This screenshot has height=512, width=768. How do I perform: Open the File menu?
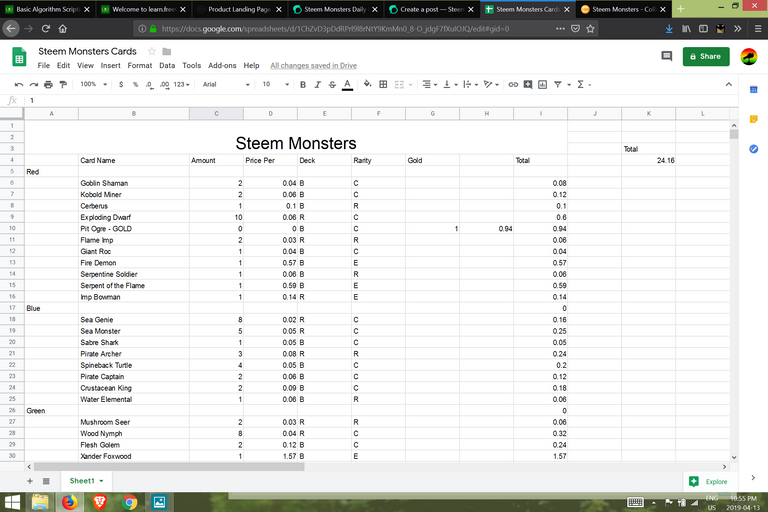[44, 66]
